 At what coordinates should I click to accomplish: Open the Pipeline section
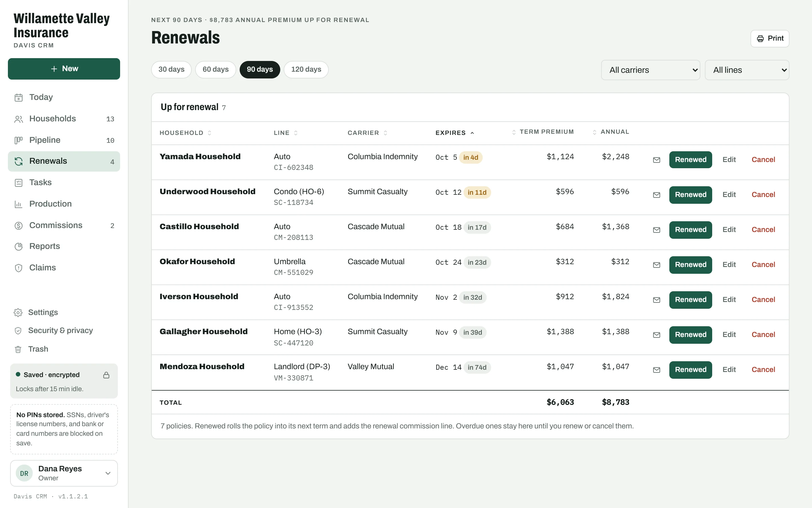(64, 140)
